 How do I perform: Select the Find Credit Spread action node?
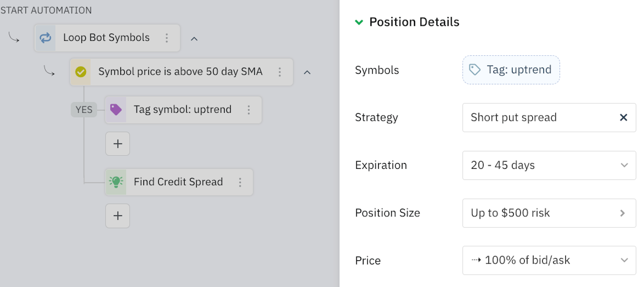pyautogui.click(x=178, y=182)
